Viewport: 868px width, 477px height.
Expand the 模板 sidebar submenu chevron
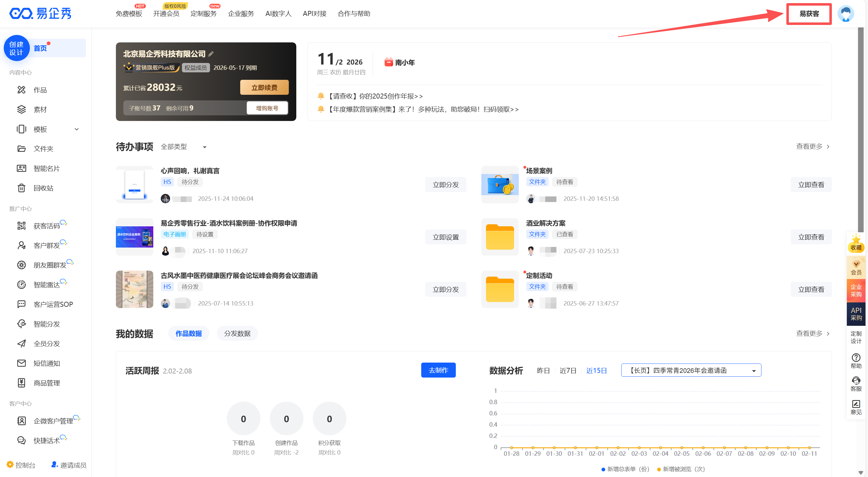coord(77,129)
